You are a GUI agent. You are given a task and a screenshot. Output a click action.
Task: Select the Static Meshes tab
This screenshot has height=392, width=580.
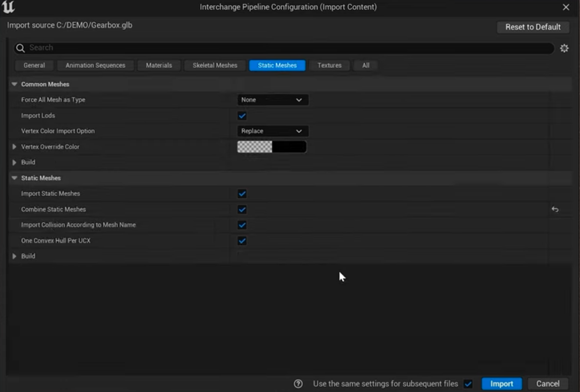tap(277, 65)
